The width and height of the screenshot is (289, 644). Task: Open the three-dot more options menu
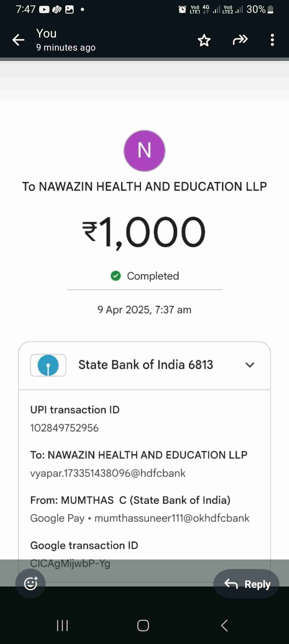272,40
